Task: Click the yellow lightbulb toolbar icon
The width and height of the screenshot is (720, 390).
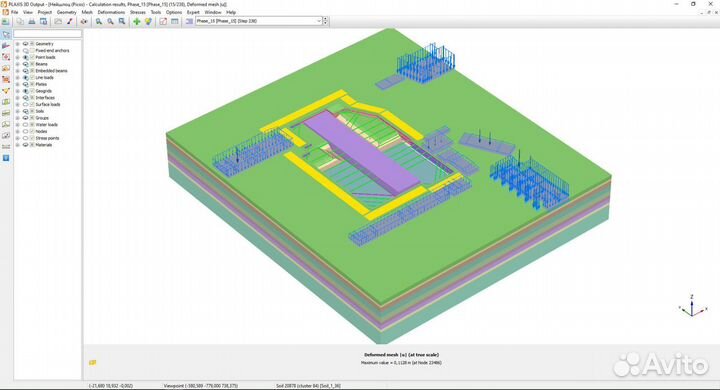Action: (148, 21)
